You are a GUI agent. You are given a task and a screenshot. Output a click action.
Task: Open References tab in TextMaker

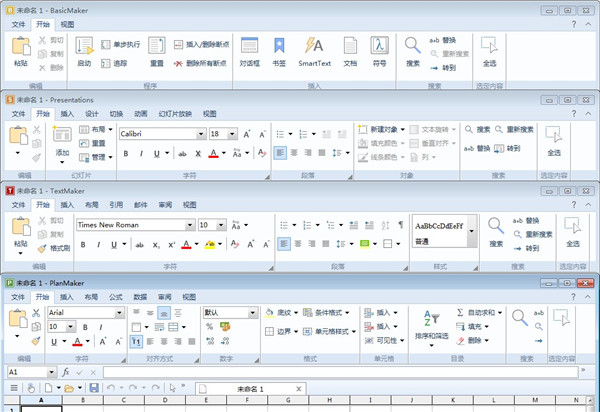click(116, 205)
